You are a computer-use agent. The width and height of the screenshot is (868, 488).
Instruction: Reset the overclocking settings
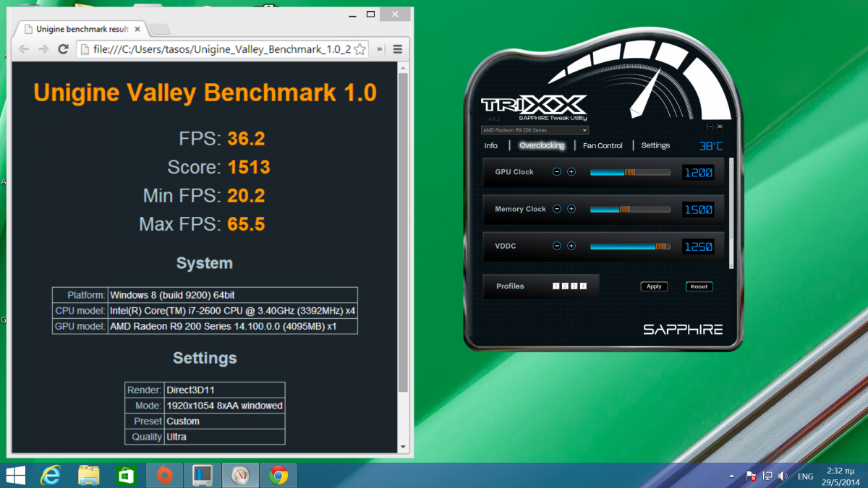tap(699, 286)
